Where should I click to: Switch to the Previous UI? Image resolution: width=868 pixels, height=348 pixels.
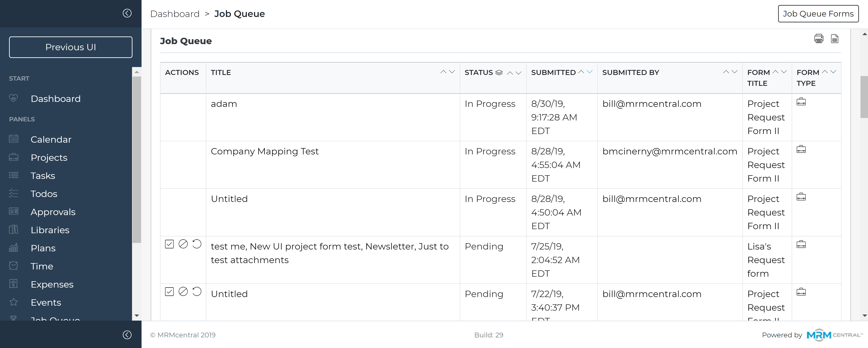[x=71, y=47]
